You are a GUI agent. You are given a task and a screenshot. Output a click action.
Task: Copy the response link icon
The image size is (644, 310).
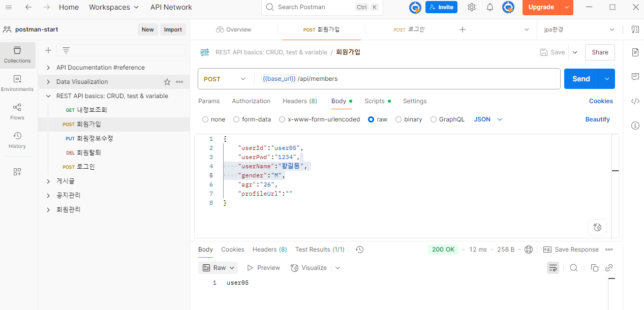pos(609,268)
